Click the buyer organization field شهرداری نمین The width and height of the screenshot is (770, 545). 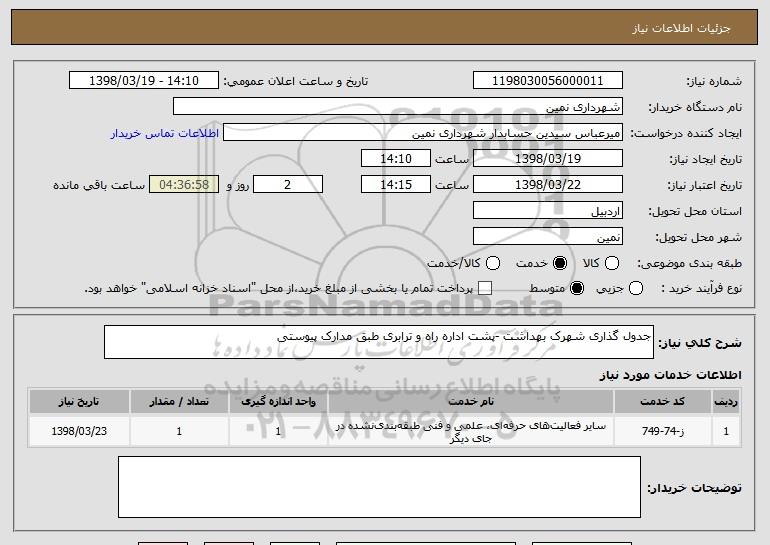tap(398, 107)
